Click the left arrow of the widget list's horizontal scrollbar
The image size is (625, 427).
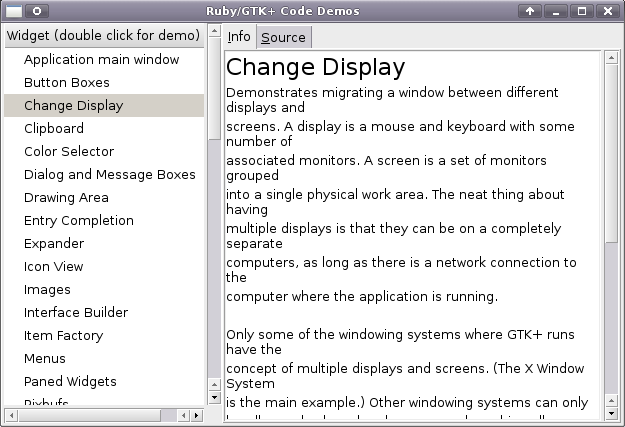pyautogui.click(x=10, y=415)
